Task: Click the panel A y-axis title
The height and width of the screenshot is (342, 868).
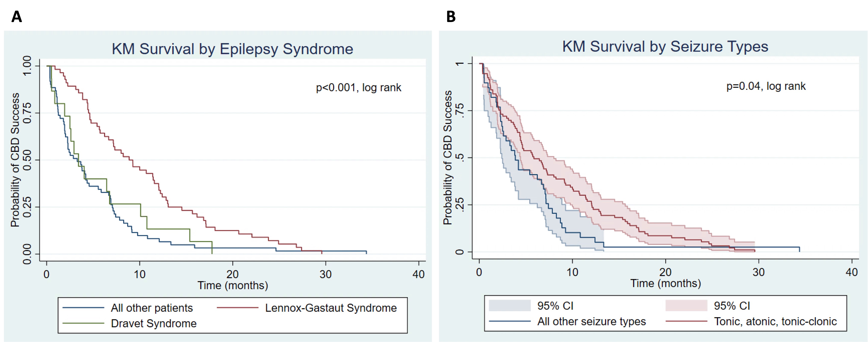Action: point(15,160)
